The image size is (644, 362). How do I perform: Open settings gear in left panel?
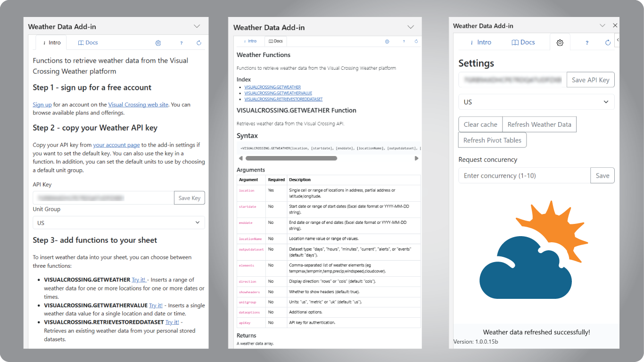click(158, 43)
